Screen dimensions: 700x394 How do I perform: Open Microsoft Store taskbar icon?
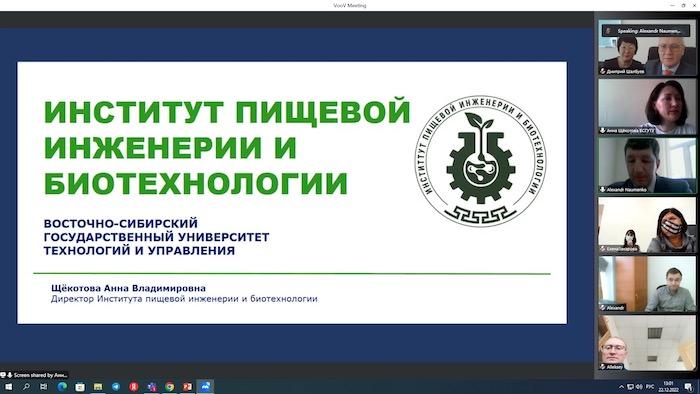(x=80, y=387)
